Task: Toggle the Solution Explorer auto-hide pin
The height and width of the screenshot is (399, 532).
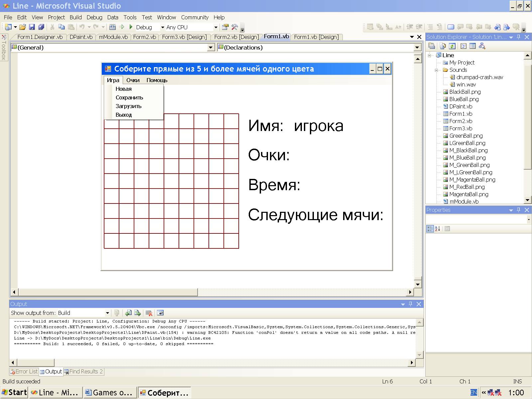Action: coord(519,37)
